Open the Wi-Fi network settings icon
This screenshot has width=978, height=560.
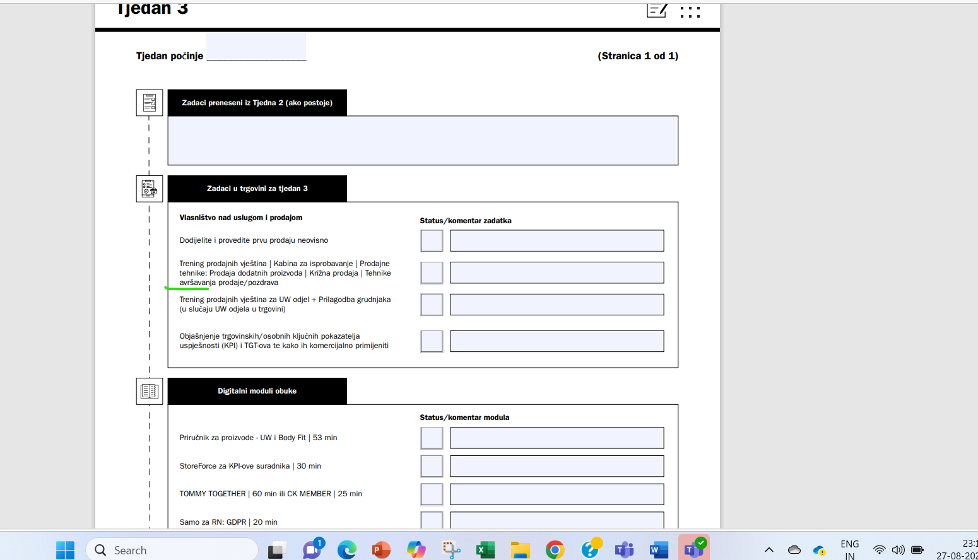[879, 550]
